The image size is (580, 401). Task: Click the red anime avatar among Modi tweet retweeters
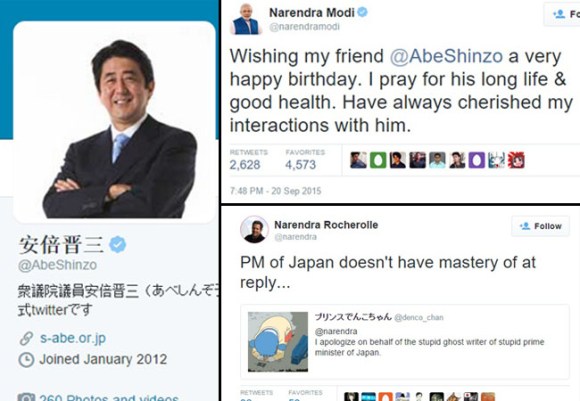pos(516,160)
